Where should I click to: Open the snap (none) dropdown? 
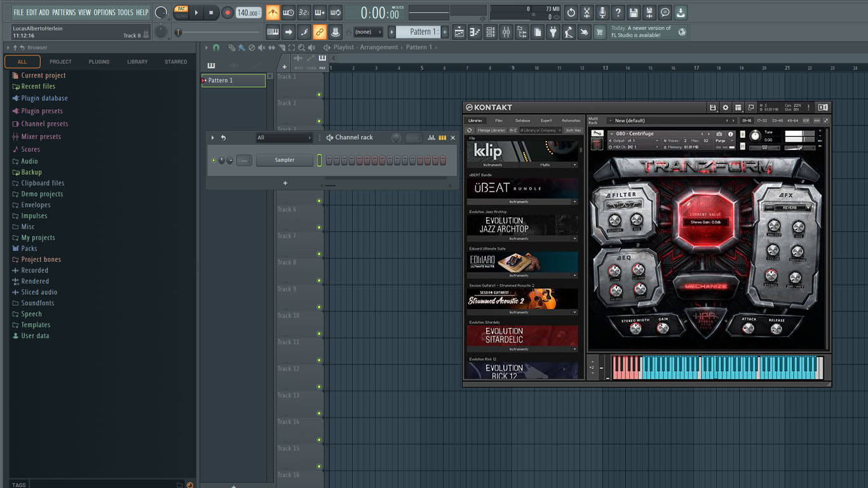tap(369, 32)
